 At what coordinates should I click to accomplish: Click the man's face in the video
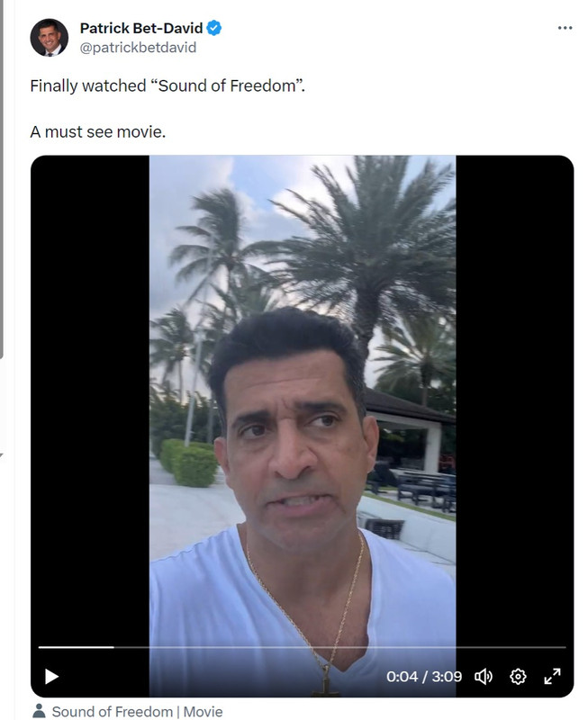(295, 453)
